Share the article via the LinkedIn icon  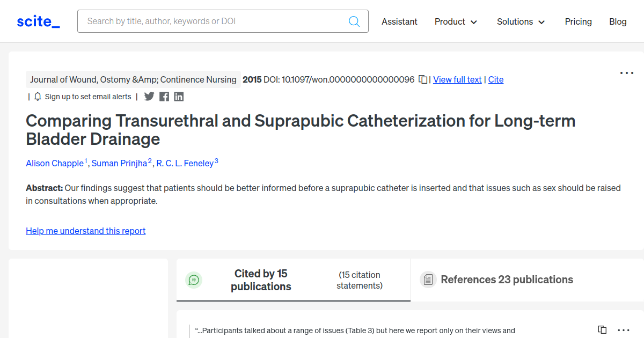click(179, 96)
